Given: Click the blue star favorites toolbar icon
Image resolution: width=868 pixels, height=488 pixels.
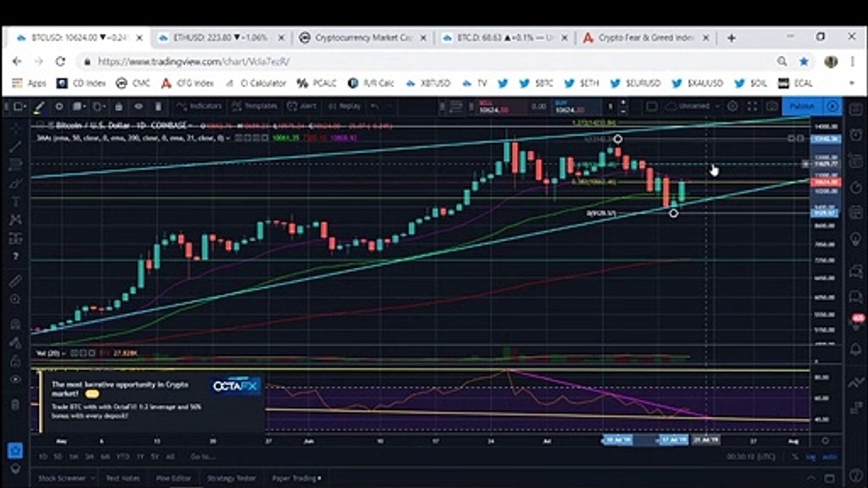Looking at the screenshot, I should coord(15,450).
